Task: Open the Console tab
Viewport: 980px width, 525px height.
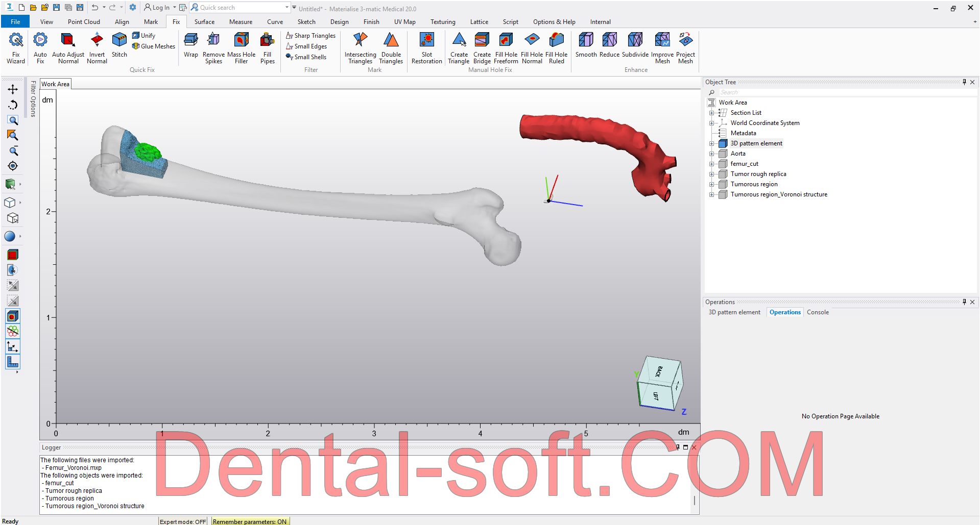Action: (818, 312)
